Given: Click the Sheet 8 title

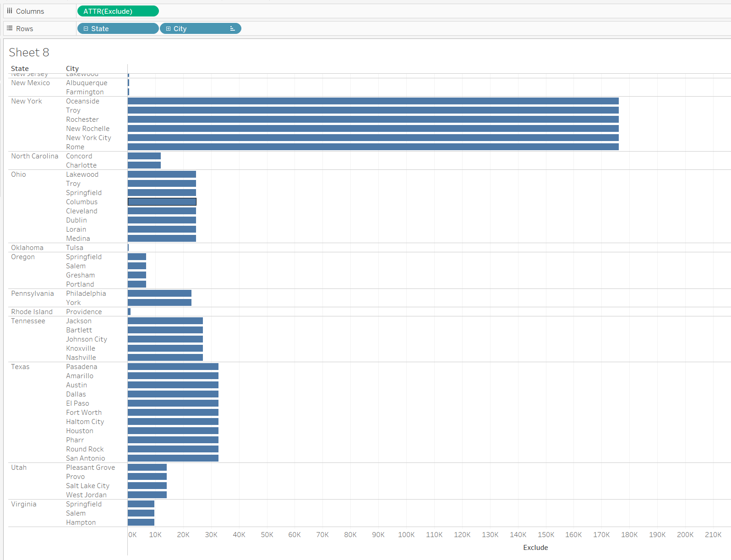Looking at the screenshot, I should (29, 52).
